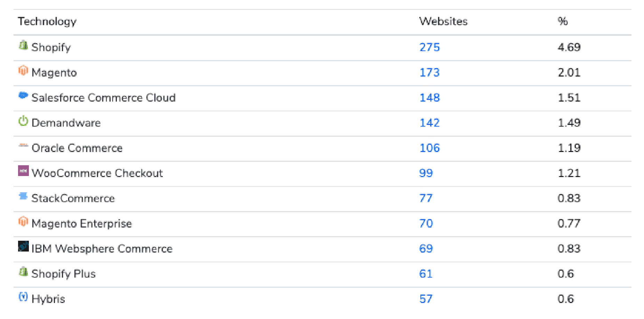
Task: Open Oracle Commerce's 106 websites link
Action: pyautogui.click(x=429, y=148)
